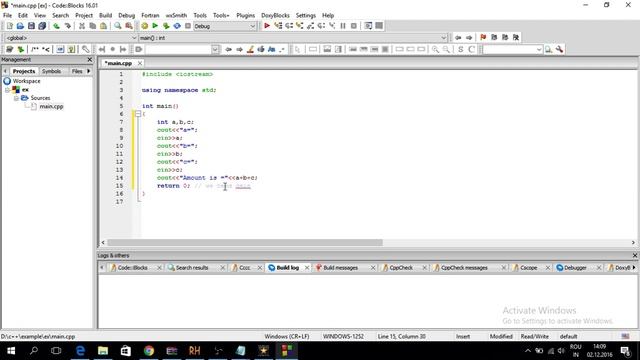This screenshot has height=360, width=640.
Task: Start debugging with the red arrow icon
Action: point(267,26)
